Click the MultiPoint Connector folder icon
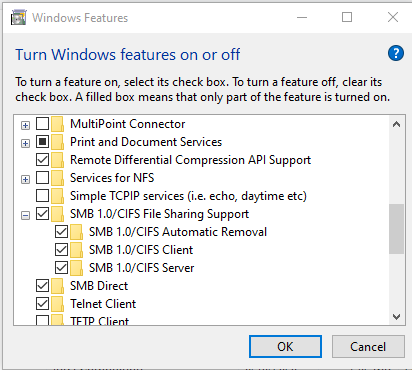Screen dimensions: 412x370 (x=57, y=124)
